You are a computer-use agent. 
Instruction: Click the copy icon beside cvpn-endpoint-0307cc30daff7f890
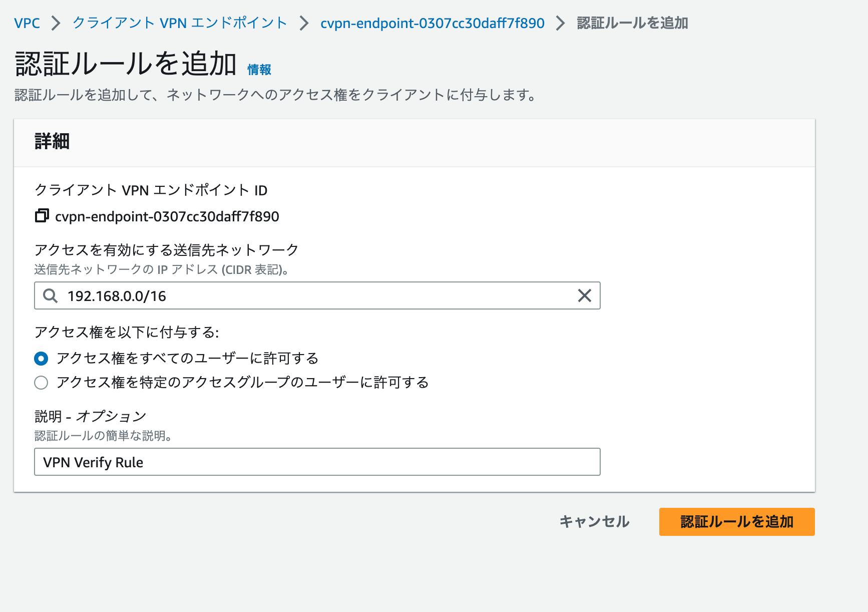40,216
